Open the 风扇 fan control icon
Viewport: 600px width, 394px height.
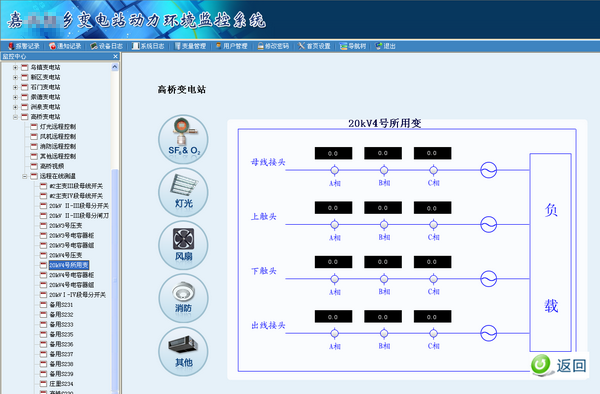pyautogui.click(x=183, y=245)
